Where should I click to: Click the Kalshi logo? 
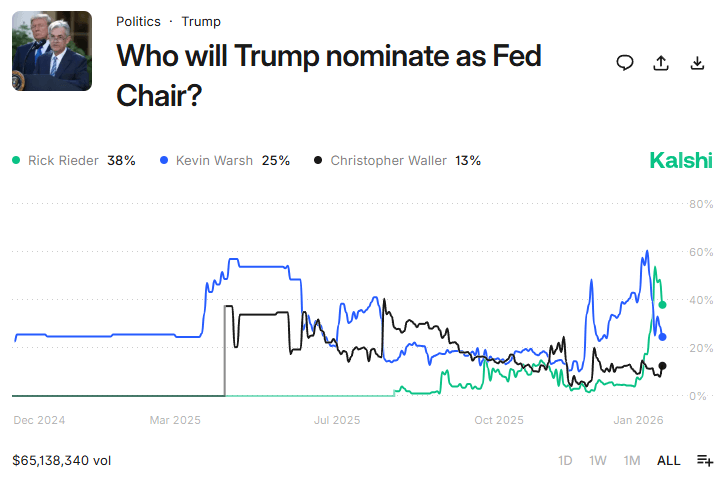(x=681, y=160)
